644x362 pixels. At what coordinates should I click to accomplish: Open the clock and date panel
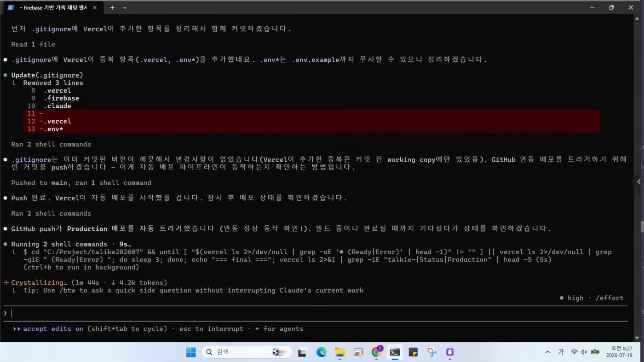[619, 352]
